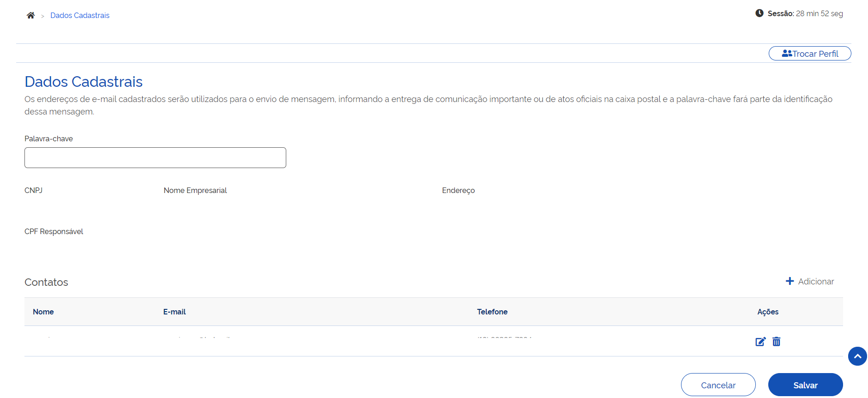868x398 pixels.
Task: Delete the contact with trash icon
Action: pos(777,342)
